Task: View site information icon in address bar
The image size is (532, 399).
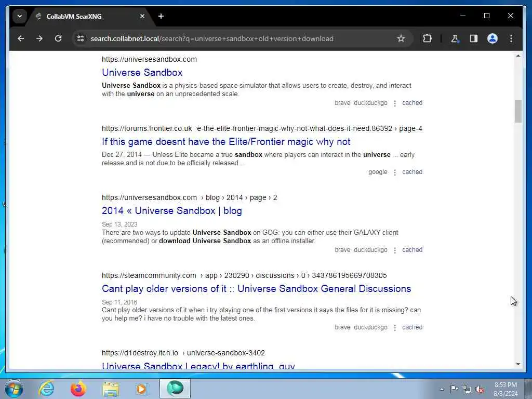Action: click(81, 38)
